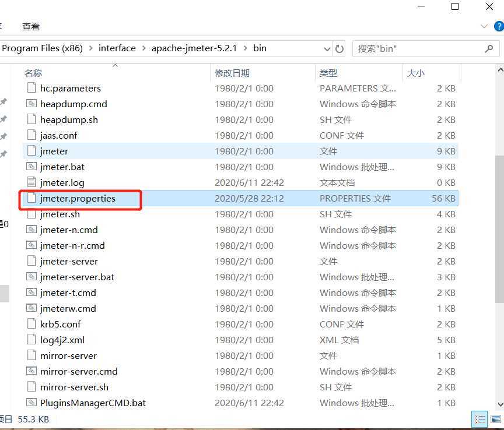504x430 pixels.
Task: Click the hc.parameters file icon
Action: 32,87
